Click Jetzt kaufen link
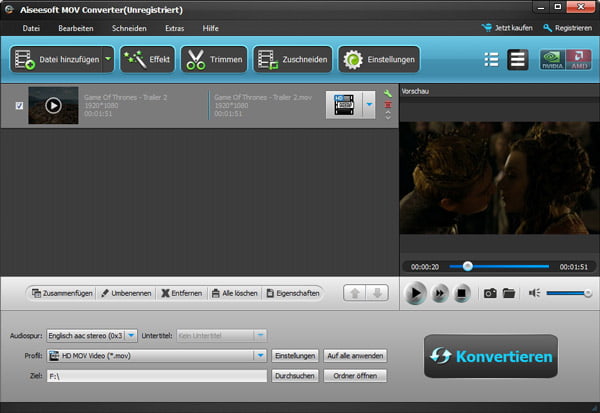 (x=507, y=28)
